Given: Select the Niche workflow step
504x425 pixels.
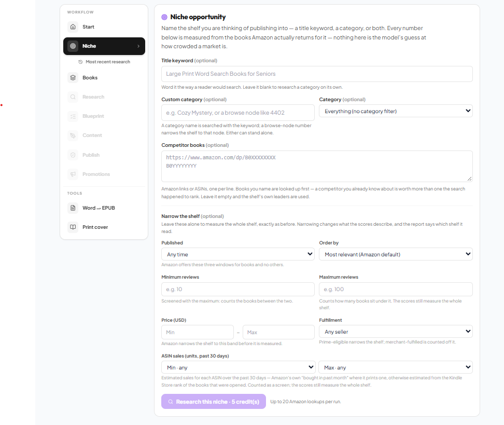Looking at the screenshot, I should [104, 46].
